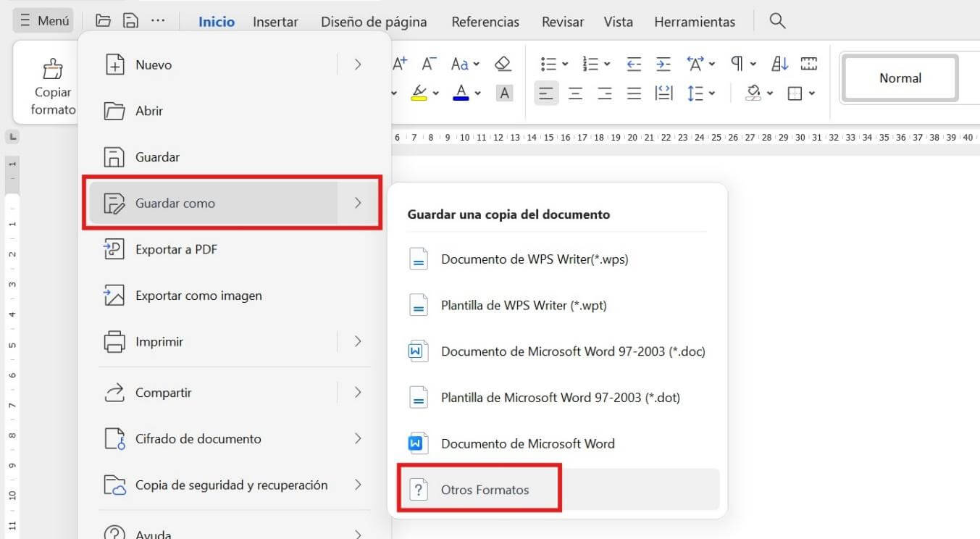Click the increase indent icon
This screenshot has width=980, height=539.
pyautogui.click(x=663, y=64)
